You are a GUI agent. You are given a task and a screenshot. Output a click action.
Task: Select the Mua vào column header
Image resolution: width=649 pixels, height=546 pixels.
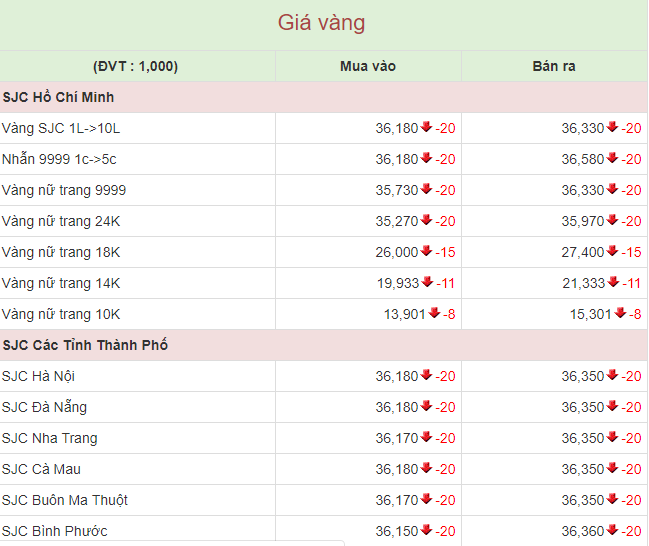pyautogui.click(x=368, y=66)
